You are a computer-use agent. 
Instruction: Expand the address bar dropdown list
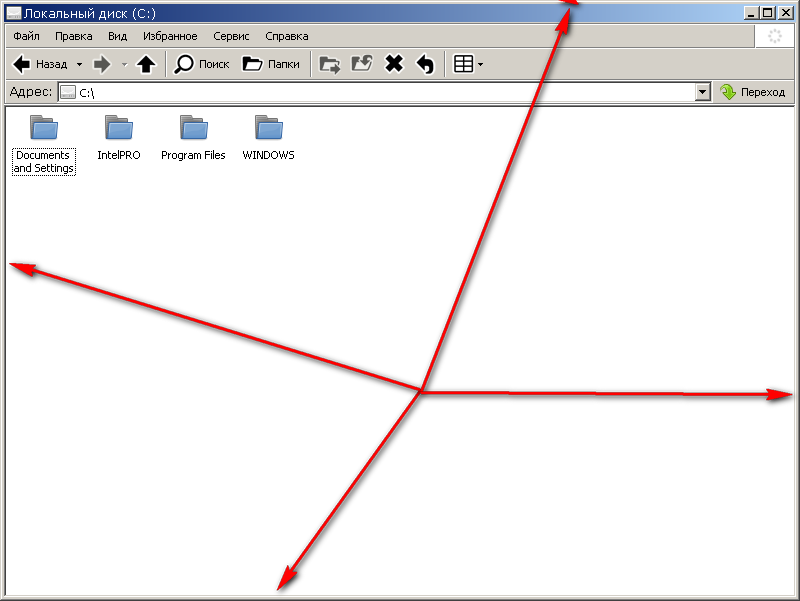702,92
